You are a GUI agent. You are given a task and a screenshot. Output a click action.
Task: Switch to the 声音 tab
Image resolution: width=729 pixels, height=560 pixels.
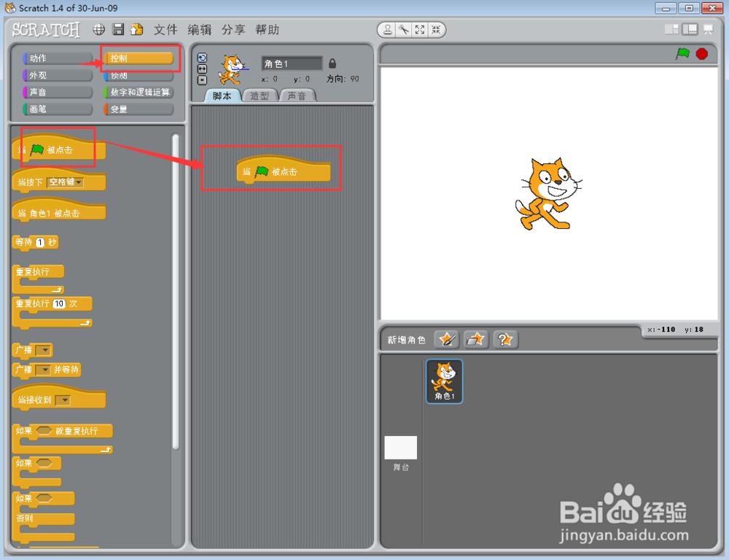[x=297, y=96]
